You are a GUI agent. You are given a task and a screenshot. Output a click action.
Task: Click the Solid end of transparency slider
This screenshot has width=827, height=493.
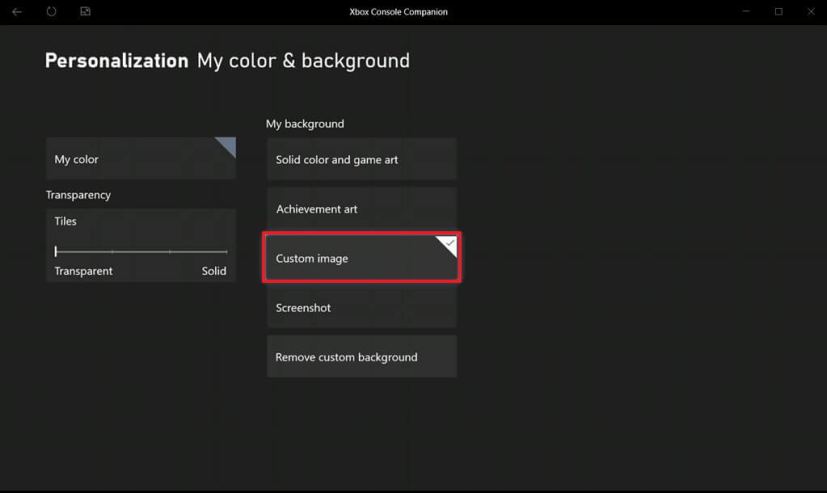[x=214, y=271]
